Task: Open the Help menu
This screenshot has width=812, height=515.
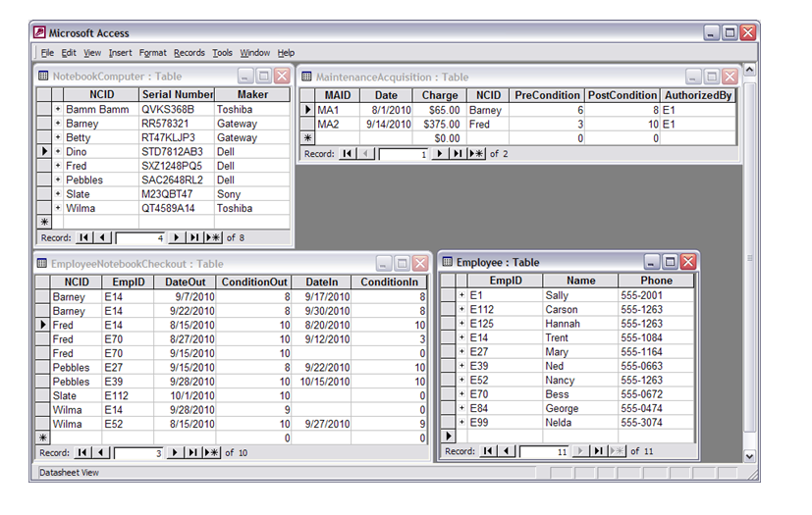Action: pos(286,53)
